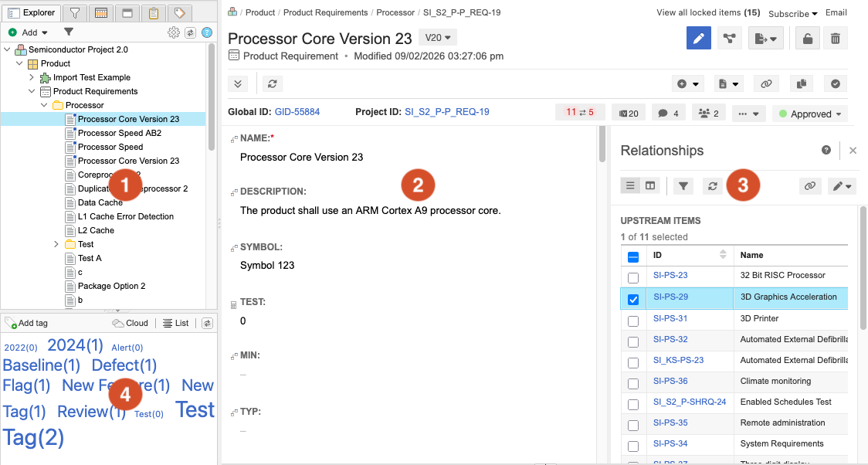Open Explorer help icon
Viewport: 868px width, 465px height.
207,32
